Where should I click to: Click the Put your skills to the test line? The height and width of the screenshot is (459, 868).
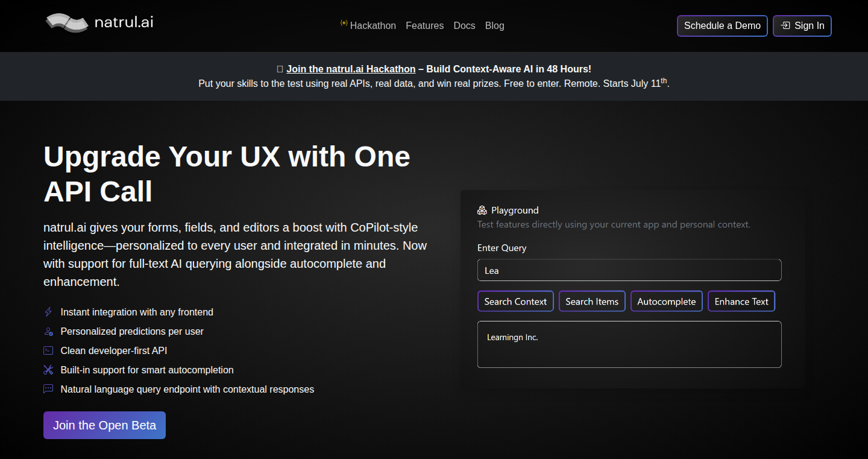434,83
